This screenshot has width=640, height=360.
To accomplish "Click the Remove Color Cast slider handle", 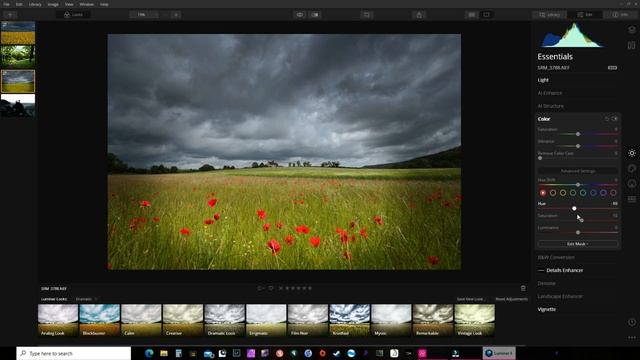I will point(540,158).
